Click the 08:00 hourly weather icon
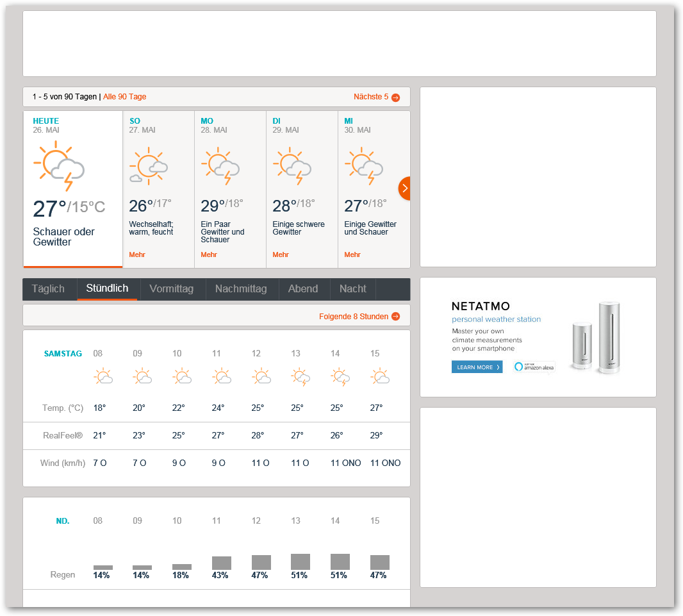Image resolution: width=683 pixels, height=616 pixels. point(103,377)
